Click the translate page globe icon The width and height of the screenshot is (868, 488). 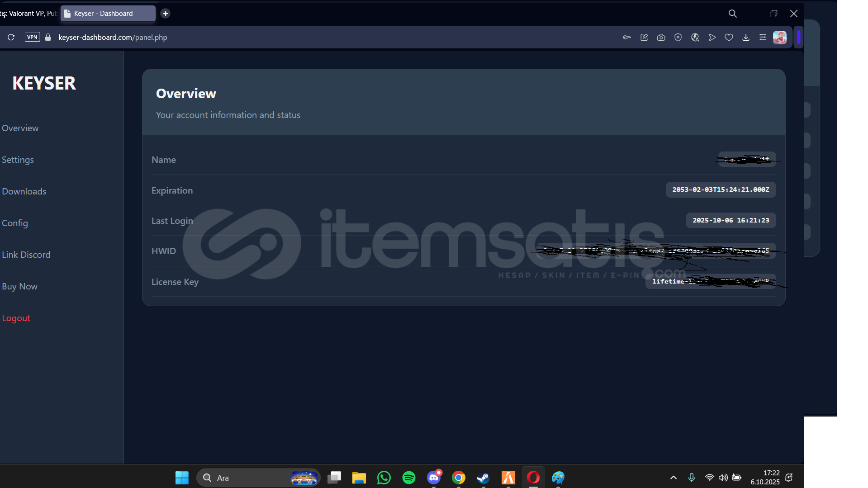pyautogui.click(x=695, y=37)
